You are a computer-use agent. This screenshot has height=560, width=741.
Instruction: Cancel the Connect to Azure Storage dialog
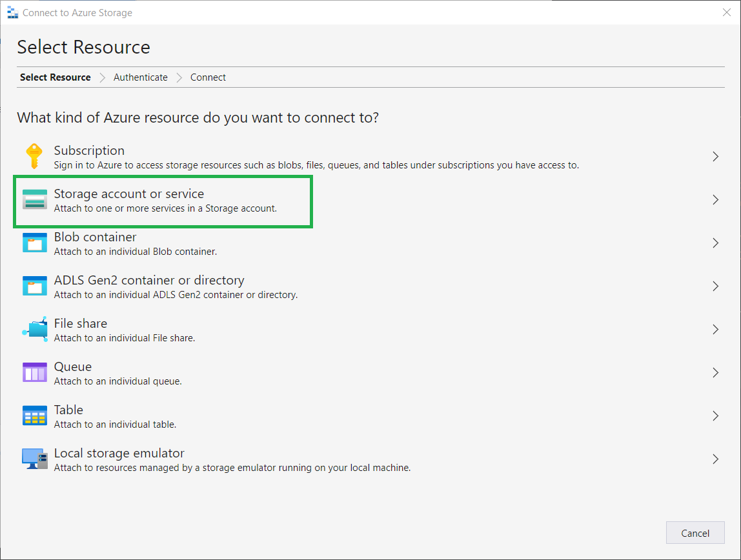coord(695,533)
